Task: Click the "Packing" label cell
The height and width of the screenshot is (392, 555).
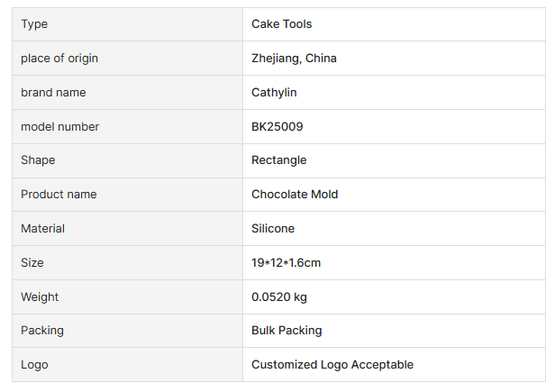Action: (x=42, y=331)
